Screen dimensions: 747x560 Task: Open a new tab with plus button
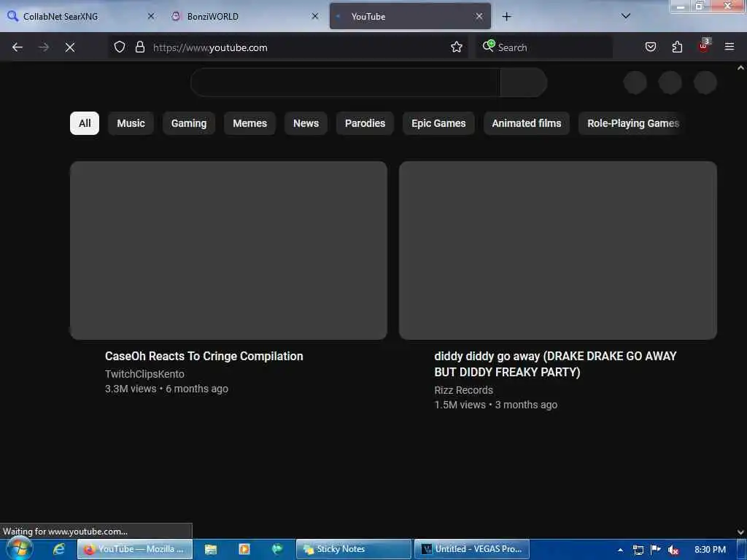pyautogui.click(x=506, y=17)
